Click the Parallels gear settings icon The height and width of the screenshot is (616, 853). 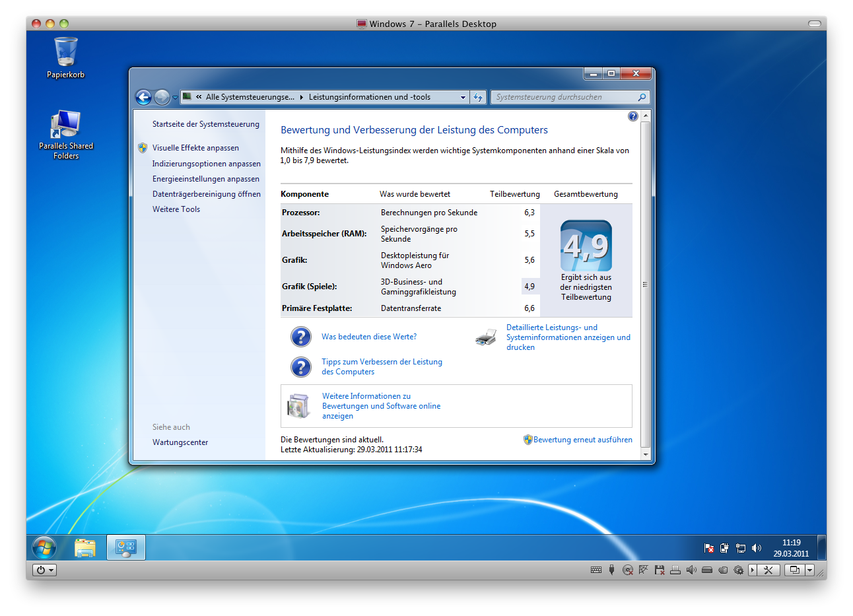click(739, 570)
